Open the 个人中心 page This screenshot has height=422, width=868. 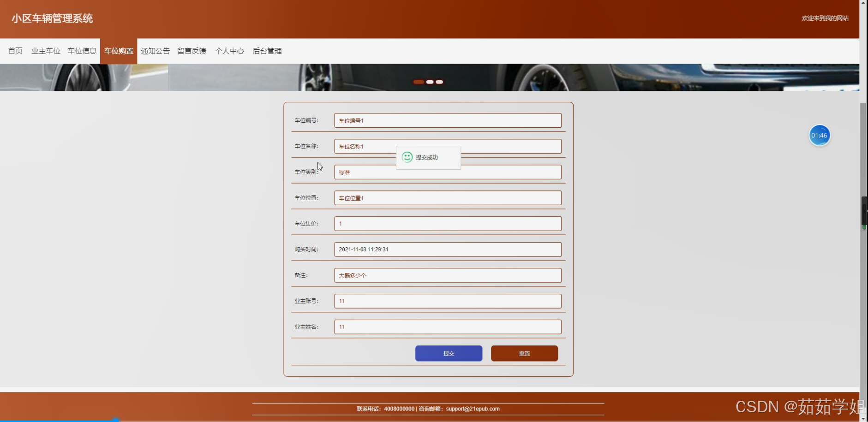pyautogui.click(x=229, y=51)
